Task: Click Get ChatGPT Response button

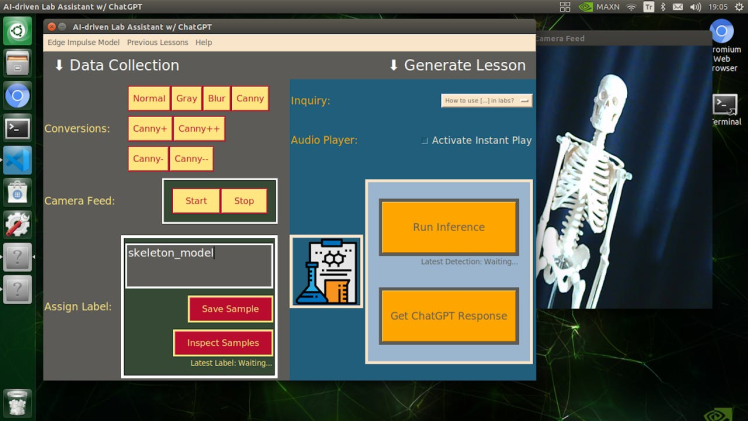Action: pos(449,316)
